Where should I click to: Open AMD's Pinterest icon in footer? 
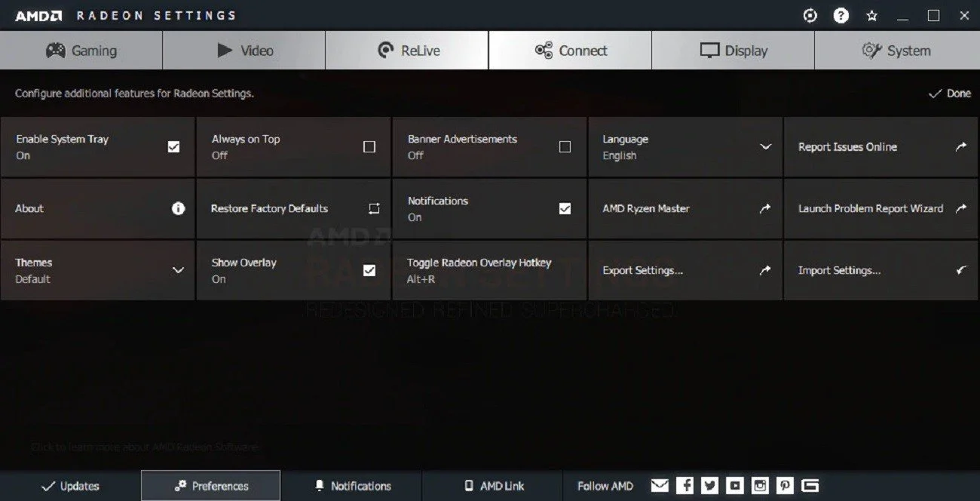(x=785, y=485)
